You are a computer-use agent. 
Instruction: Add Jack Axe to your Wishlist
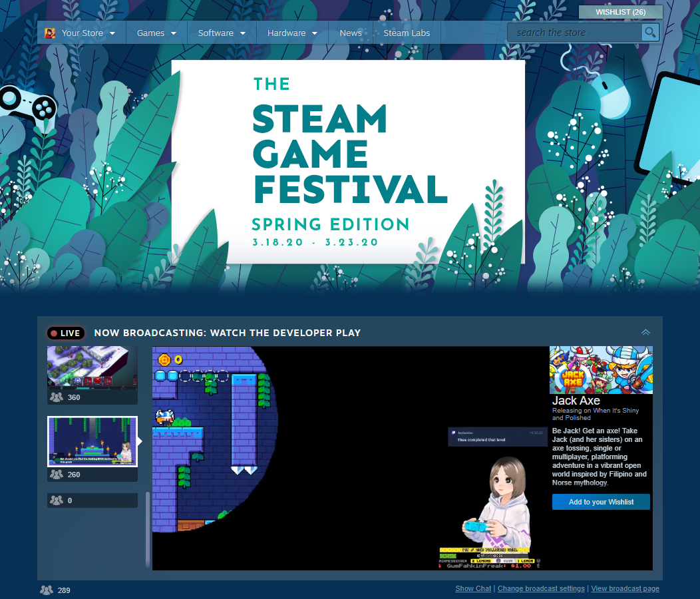(601, 502)
